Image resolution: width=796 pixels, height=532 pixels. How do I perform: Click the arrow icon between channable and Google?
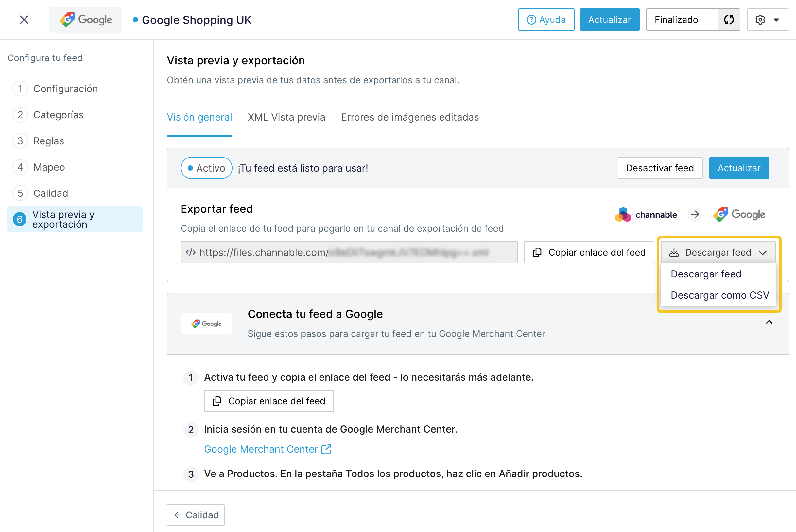[695, 214]
